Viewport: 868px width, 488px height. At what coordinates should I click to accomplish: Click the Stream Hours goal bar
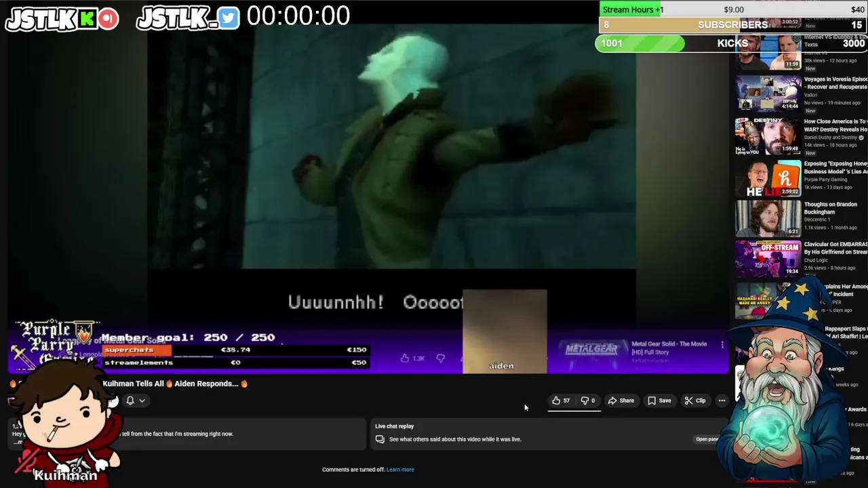click(x=732, y=9)
